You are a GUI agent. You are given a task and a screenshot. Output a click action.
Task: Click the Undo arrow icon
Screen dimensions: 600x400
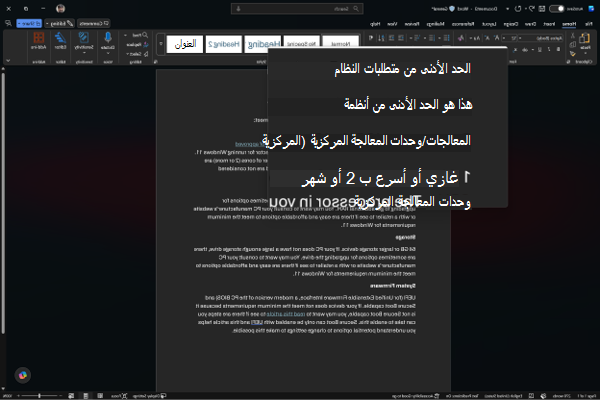[531, 8]
